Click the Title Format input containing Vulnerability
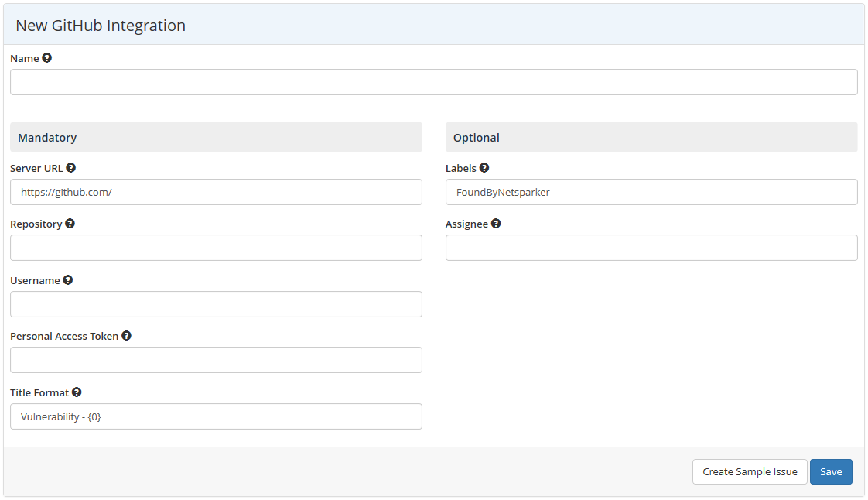 [x=216, y=416]
